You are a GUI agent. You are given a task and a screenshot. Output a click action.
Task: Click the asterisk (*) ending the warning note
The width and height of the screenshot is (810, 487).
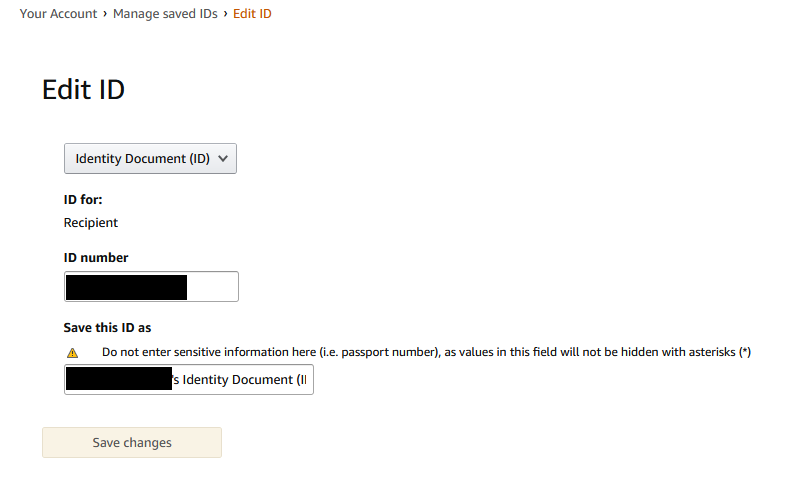(x=745, y=353)
